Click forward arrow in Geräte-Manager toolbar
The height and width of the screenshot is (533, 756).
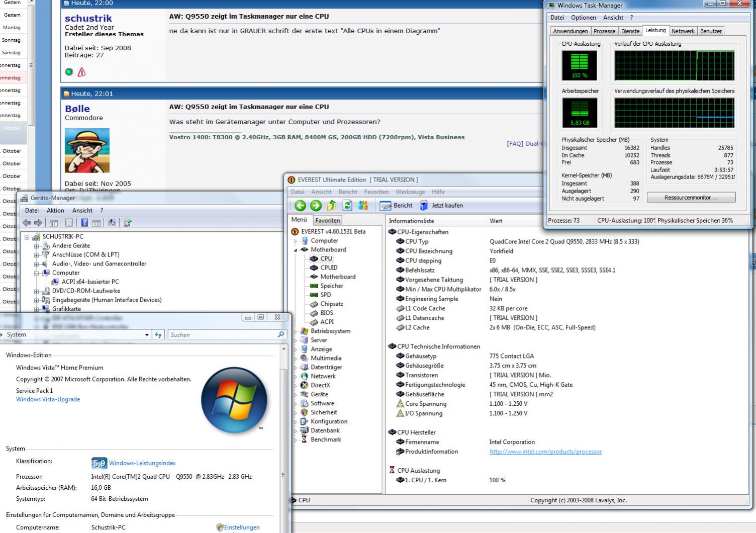coord(38,223)
